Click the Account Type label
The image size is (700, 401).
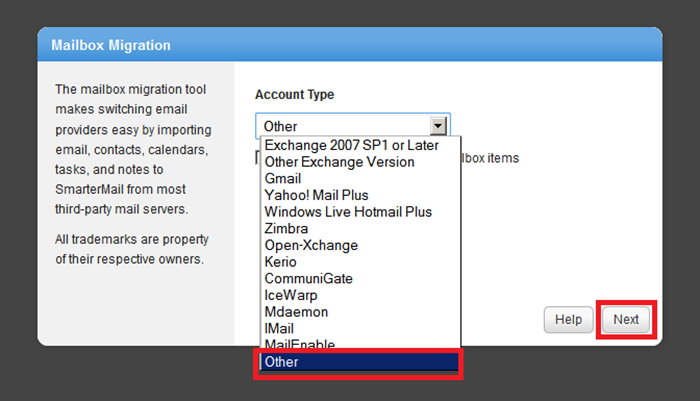point(294,95)
